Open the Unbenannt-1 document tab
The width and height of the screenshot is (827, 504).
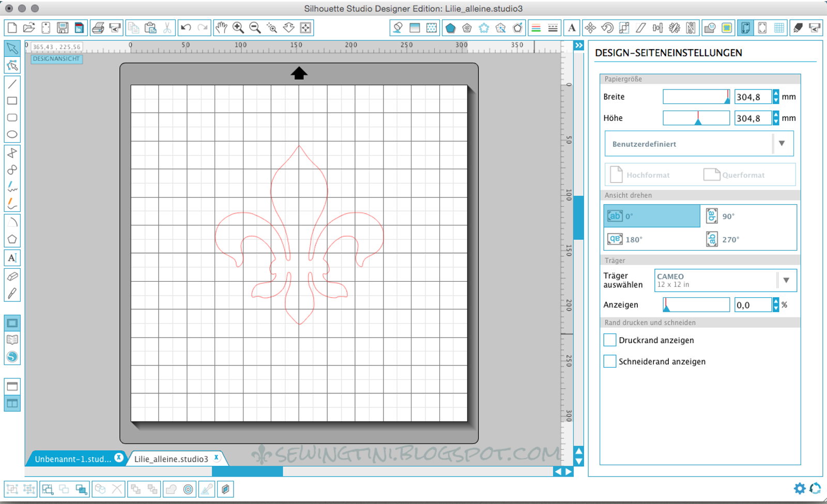(x=72, y=459)
